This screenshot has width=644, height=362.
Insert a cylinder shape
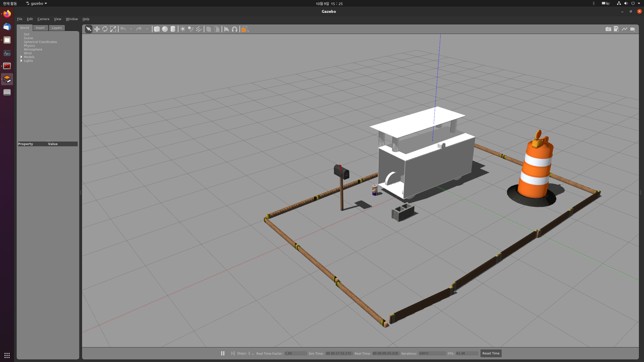coord(173,29)
